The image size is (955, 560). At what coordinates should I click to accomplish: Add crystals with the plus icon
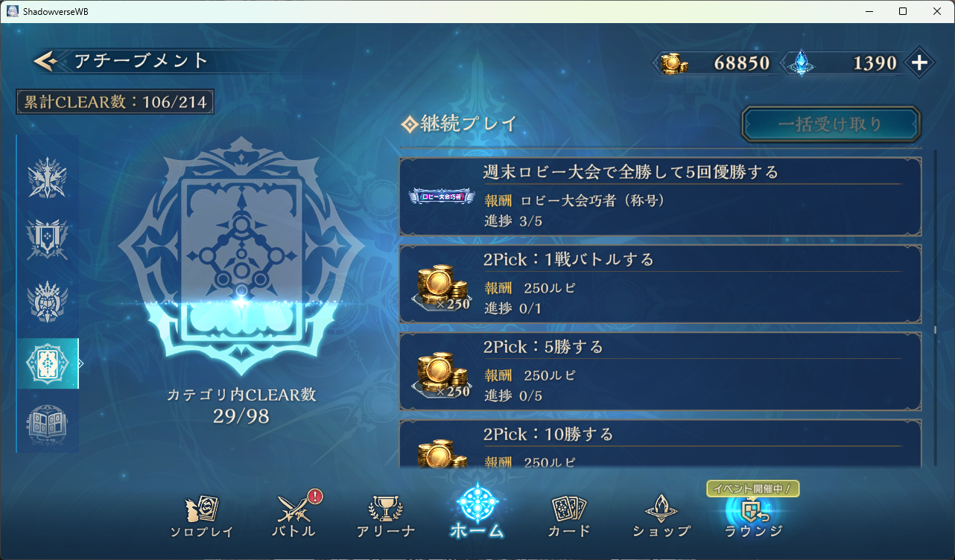pyautogui.click(x=919, y=63)
